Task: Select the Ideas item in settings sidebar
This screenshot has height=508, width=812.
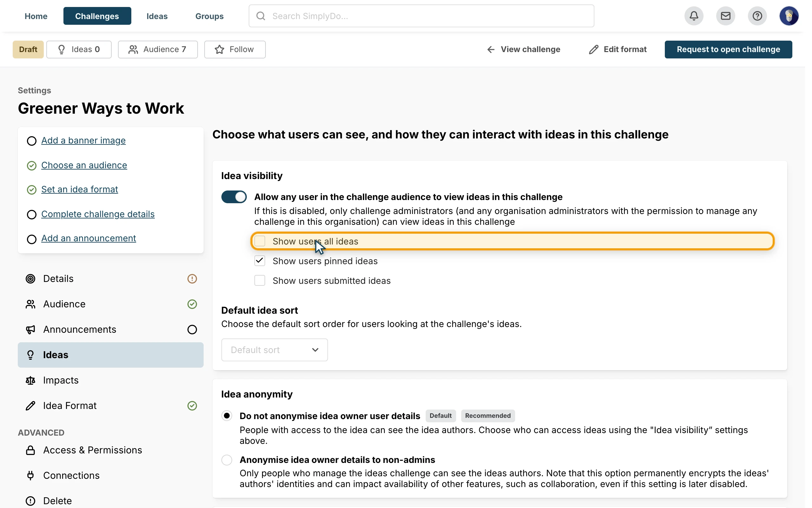Action: pyautogui.click(x=111, y=355)
